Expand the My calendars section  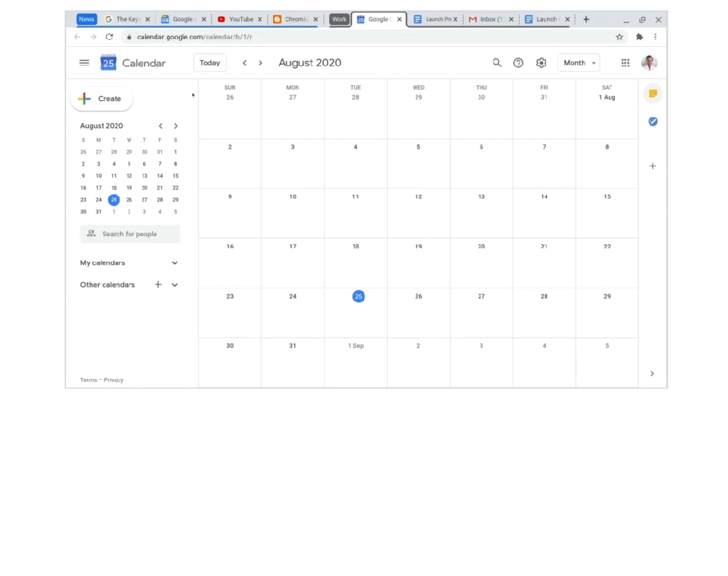[175, 263]
